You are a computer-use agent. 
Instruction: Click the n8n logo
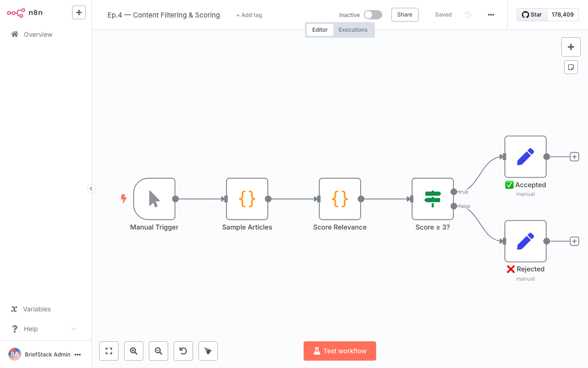pyautogui.click(x=16, y=12)
